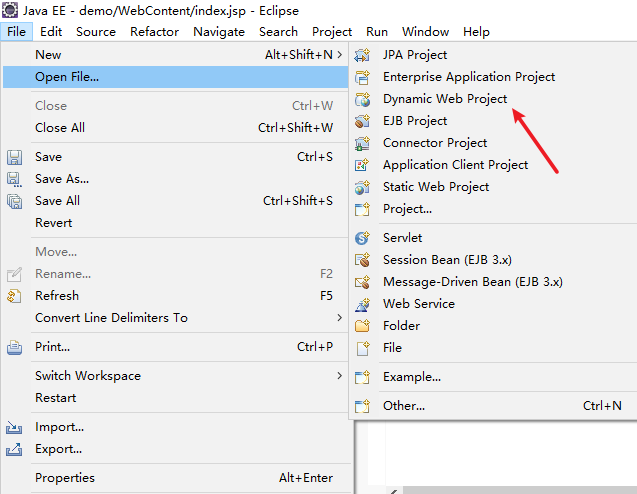The width and height of the screenshot is (637, 494).
Task: Click the Ctrl+Shift+S shortcut text
Action: (x=298, y=201)
